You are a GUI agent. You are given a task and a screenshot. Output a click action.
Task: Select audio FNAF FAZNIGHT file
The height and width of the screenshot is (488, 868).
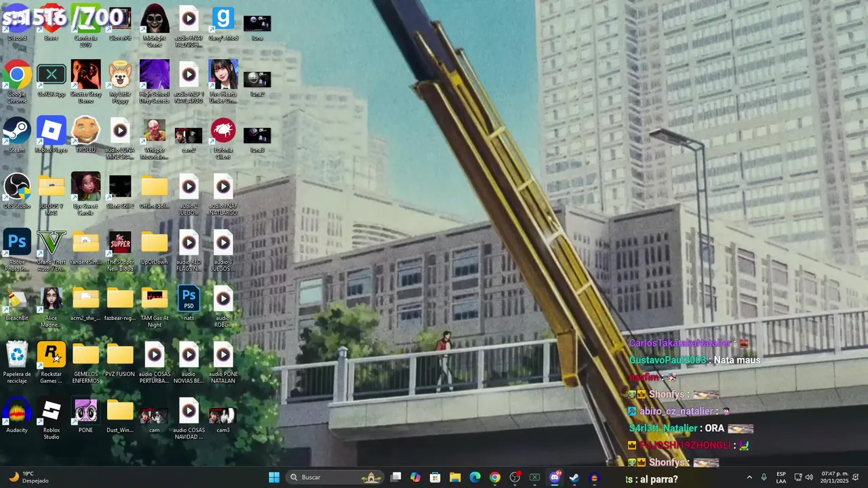(x=189, y=26)
